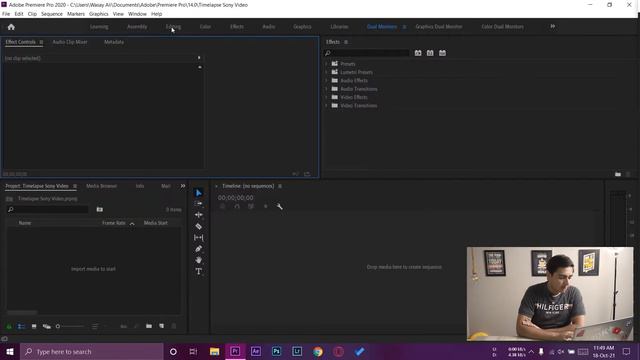640x360 pixels.
Task: Switch Project panel to Freeform View
Action: tap(47, 327)
